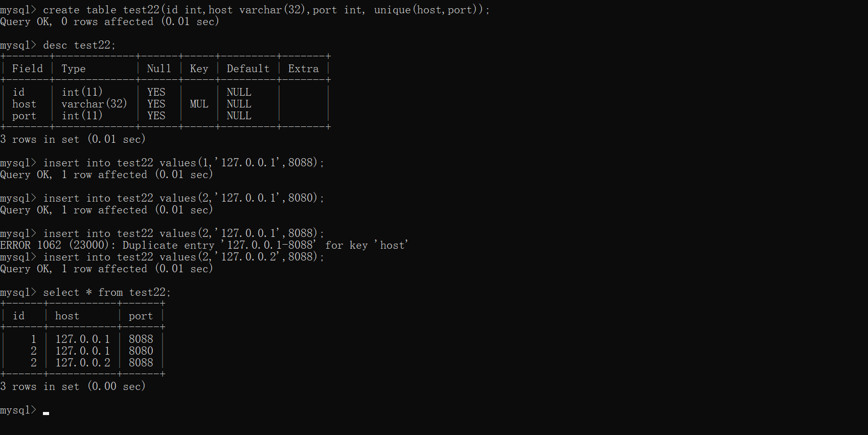Viewport: 868px width, 435px height.
Task: Click the 'select * from test22;' command
Action: coord(107,292)
